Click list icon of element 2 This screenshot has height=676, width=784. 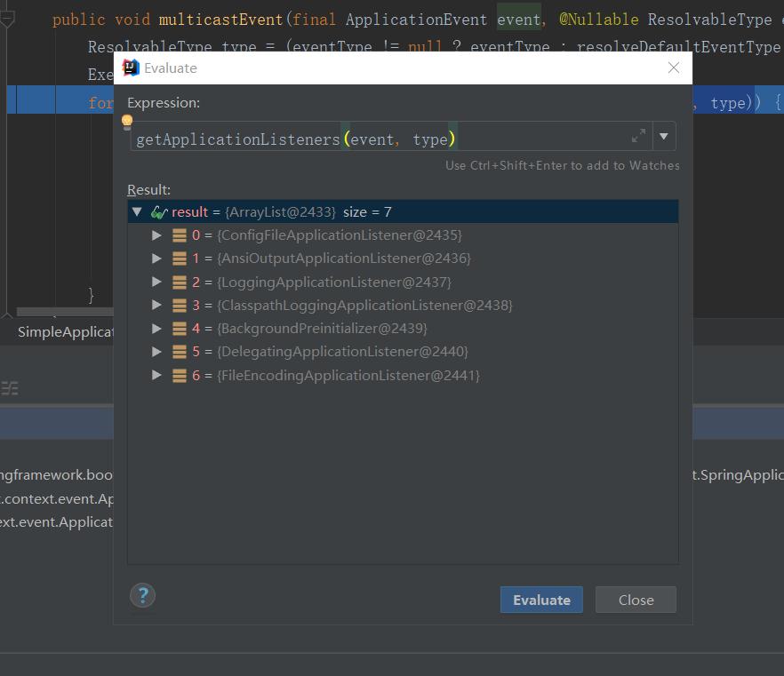pos(180,282)
